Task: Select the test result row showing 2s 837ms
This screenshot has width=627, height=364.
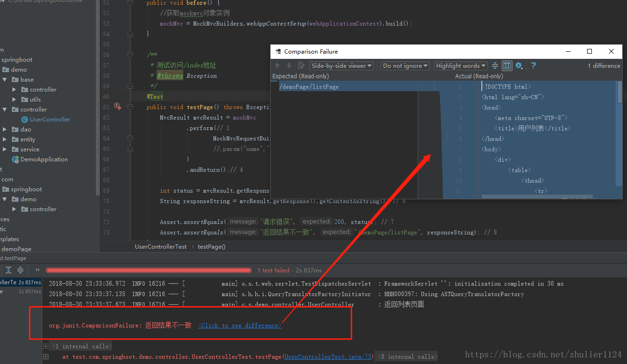Action: click(x=21, y=282)
